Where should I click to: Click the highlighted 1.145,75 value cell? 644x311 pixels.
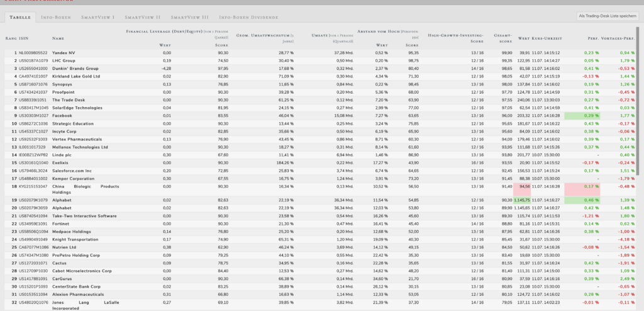(x=522, y=200)
